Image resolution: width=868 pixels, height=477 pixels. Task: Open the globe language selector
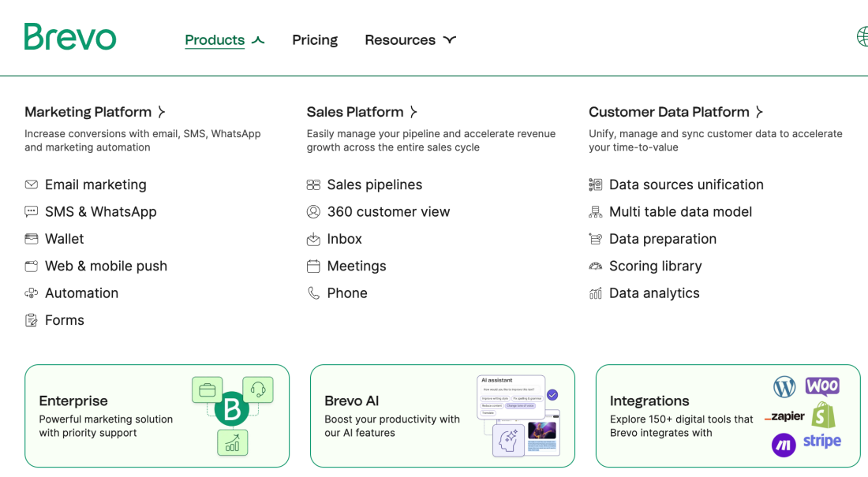click(x=862, y=37)
